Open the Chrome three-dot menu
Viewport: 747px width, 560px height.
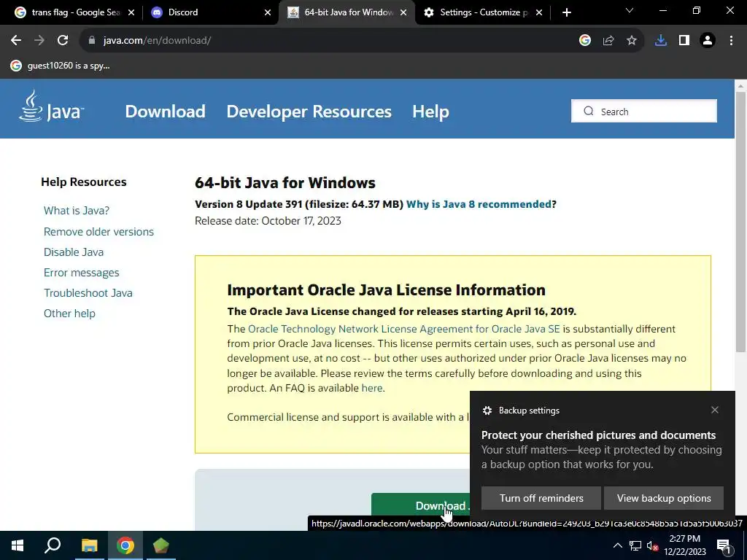coord(731,41)
